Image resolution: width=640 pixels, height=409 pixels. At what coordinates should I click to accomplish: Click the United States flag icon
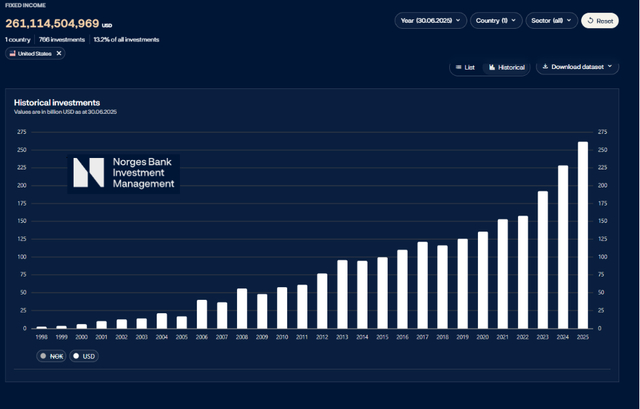12,53
